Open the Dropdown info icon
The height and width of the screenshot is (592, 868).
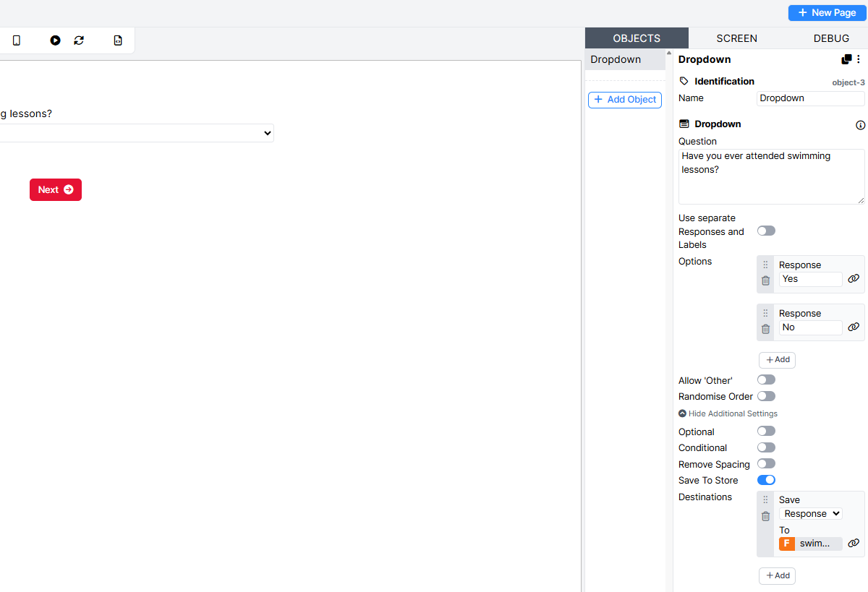860,125
